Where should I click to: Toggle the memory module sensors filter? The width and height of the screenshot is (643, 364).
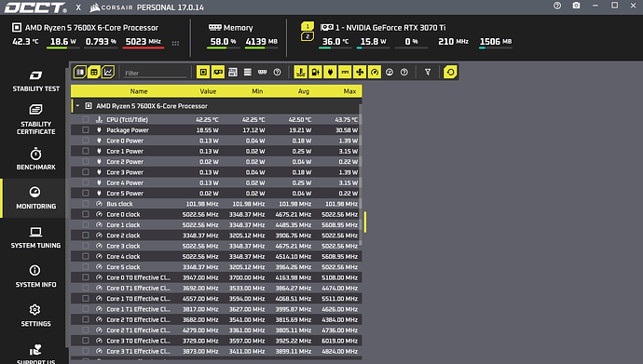(262, 72)
